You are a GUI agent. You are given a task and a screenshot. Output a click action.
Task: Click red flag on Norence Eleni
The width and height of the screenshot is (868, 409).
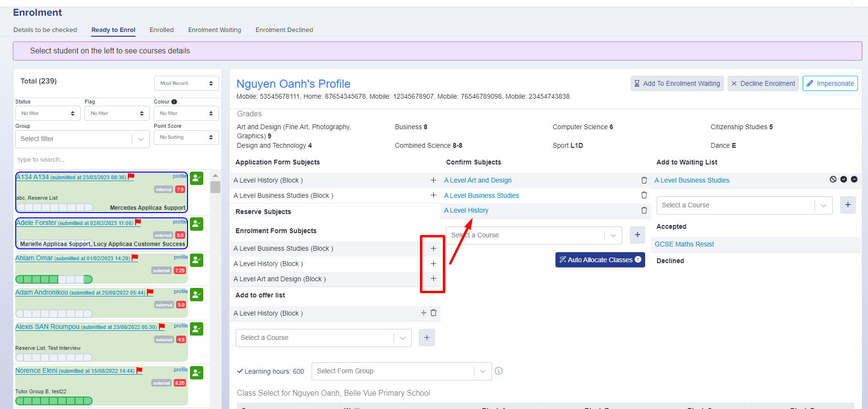coord(139,370)
